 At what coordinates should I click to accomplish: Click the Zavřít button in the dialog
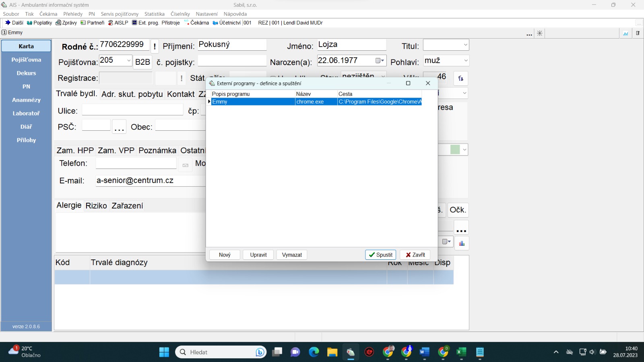pyautogui.click(x=415, y=255)
